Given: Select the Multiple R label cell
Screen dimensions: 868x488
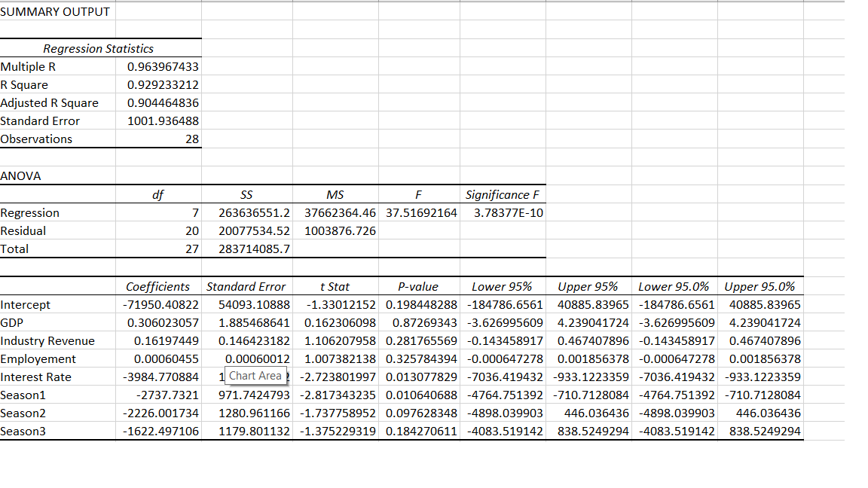Looking at the screenshot, I should click(x=57, y=66).
